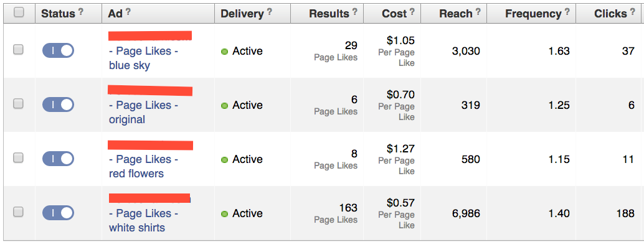Show the Cost column help tooltip icon
The height and width of the screenshot is (242, 644).
pos(412,12)
